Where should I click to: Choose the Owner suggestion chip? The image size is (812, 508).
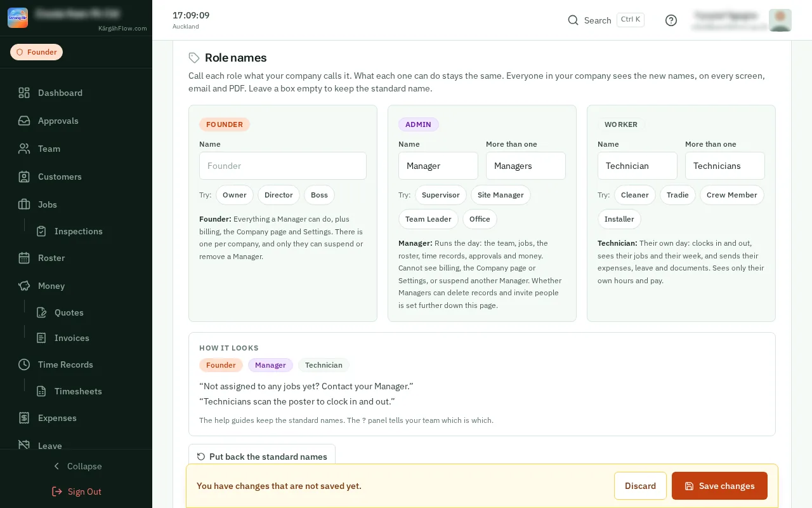click(x=235, y=195)
